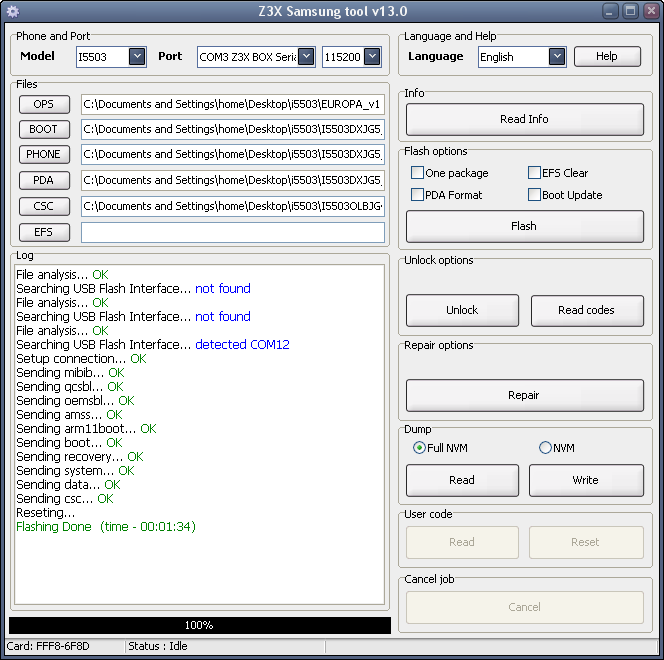Expand the Language dropdown
The height and width of the screenshot is (660, 664).
(557, 56)
